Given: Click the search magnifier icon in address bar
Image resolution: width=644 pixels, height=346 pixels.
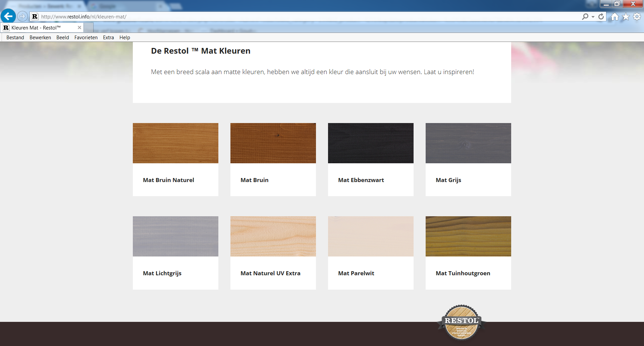Looking at the screenshot, I should click(x=585, y=16).
